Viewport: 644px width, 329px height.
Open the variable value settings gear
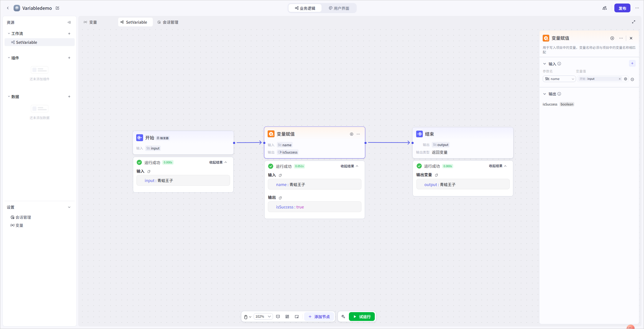coord(625,79)
